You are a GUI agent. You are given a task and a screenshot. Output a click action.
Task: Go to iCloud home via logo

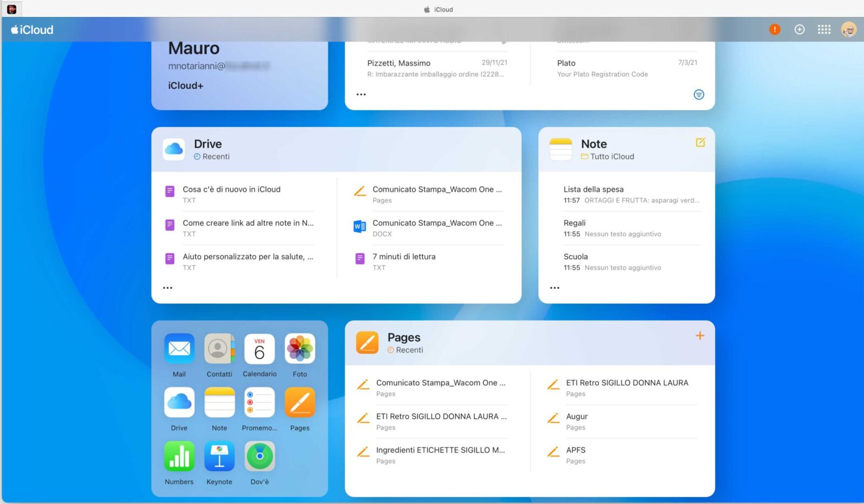click(32, 30)
